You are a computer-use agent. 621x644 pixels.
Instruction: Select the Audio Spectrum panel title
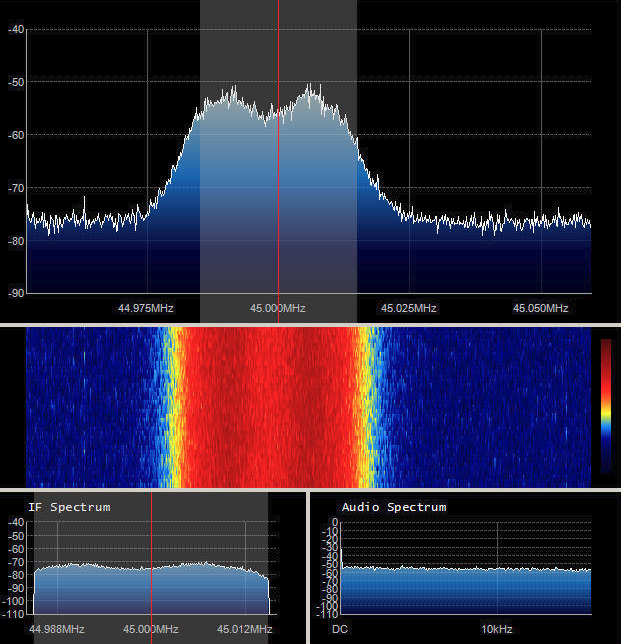click(394, 507)
